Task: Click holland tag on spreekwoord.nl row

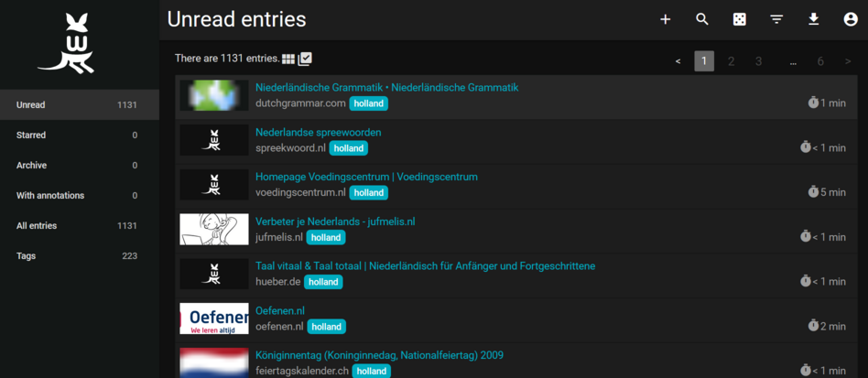Action: coord(349,148)
